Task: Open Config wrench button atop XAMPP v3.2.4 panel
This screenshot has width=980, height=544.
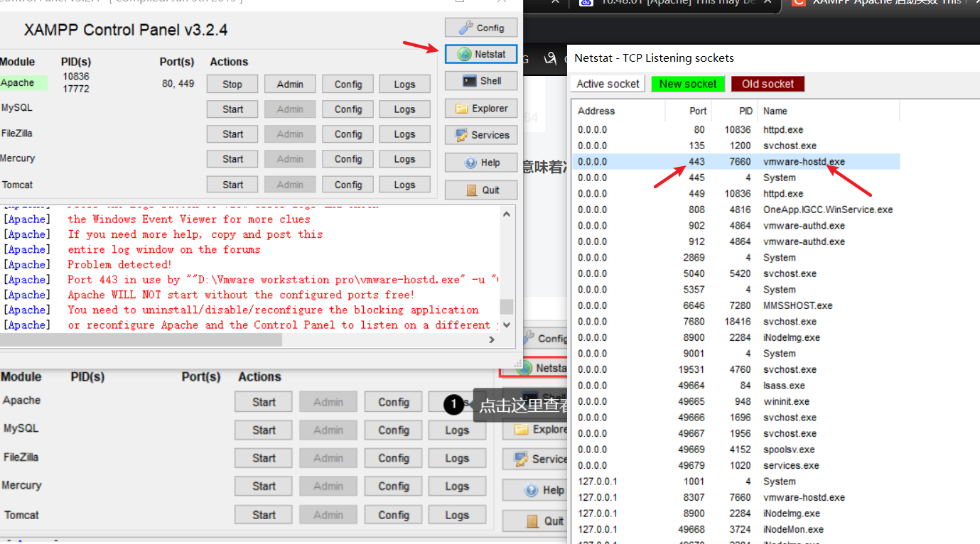Action: pos(481,28)
